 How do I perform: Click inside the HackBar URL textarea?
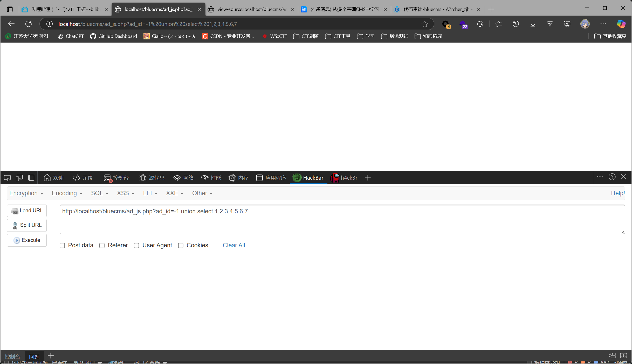tap(342, 219)
